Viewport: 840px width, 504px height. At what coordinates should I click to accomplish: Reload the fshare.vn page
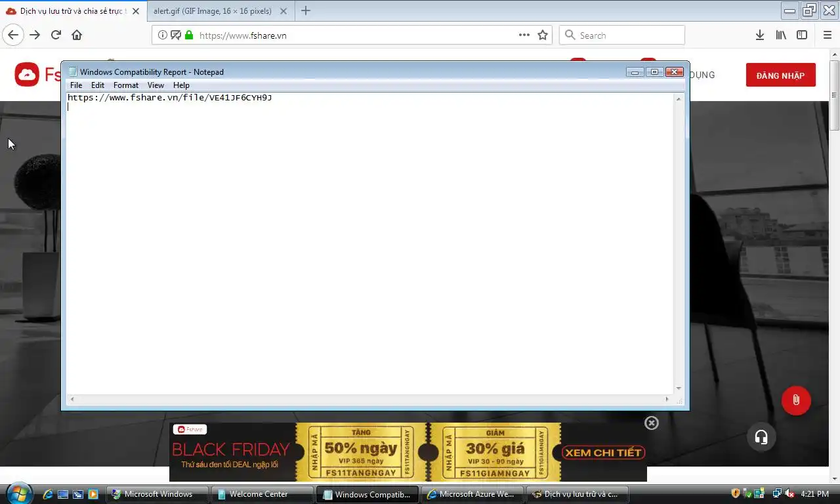click(56, 35)
